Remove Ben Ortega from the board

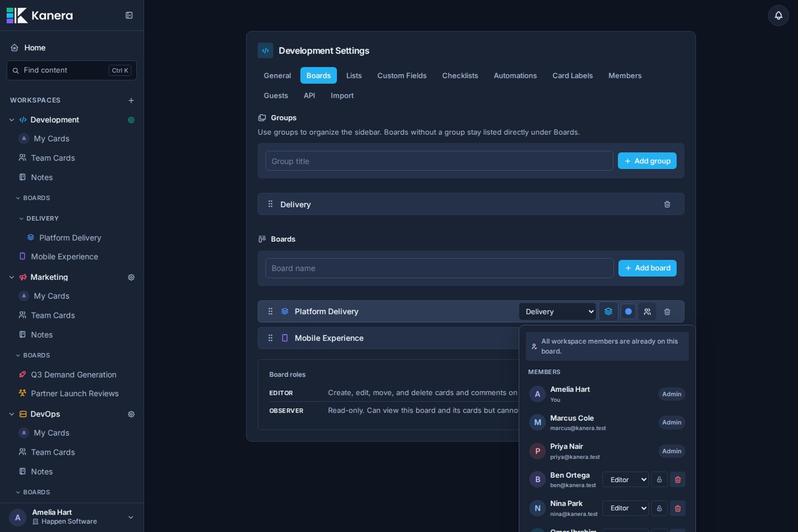tap(678, 479)
